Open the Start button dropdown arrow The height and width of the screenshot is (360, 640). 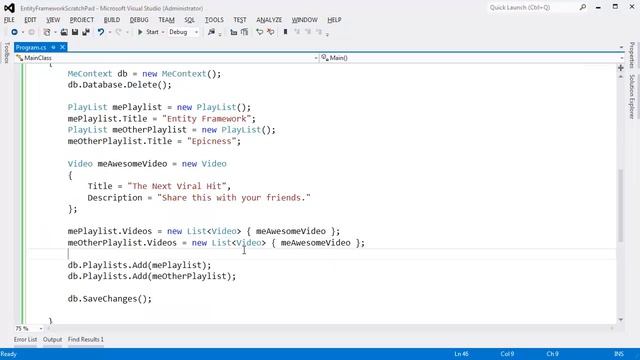tap(162, 32)
